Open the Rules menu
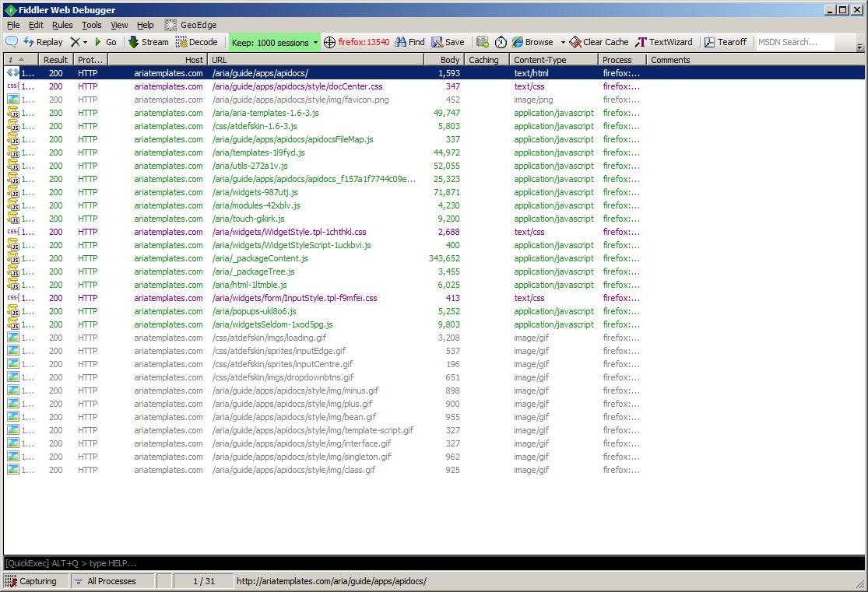Screen dimensions: 868x592 click(x=62, y=25)
